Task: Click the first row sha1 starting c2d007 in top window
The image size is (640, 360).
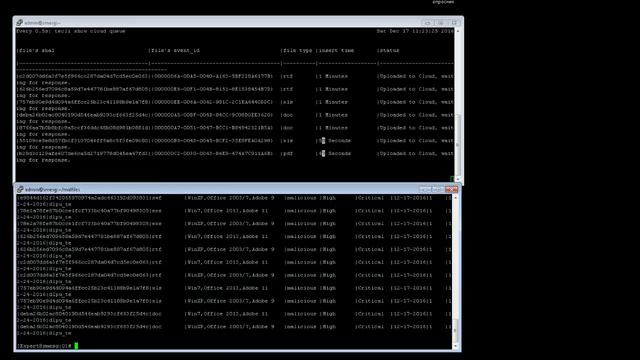Action: coord(82,76)
